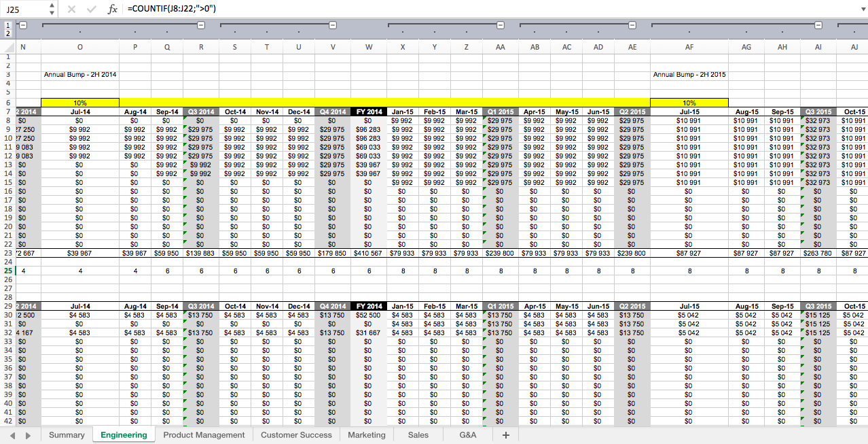This screenshot has height=444, width=868.
Task: Click into the formula bar COUNTIF text
Action: pos(172,10)
